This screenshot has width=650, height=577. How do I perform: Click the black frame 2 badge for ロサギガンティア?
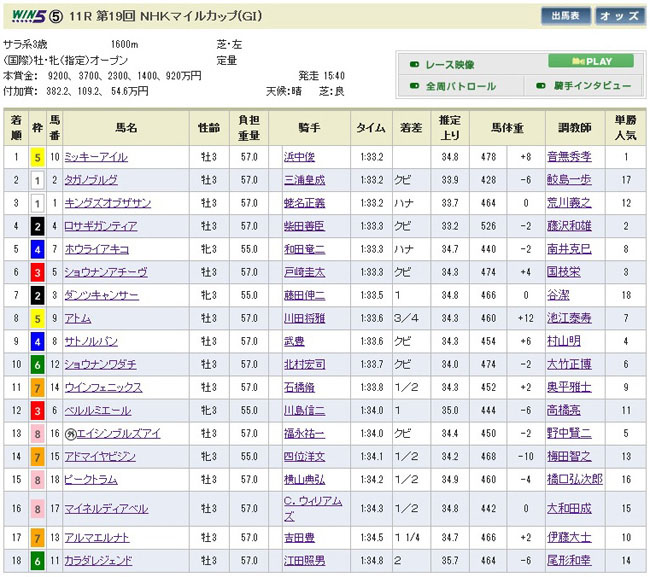[36, 226]
